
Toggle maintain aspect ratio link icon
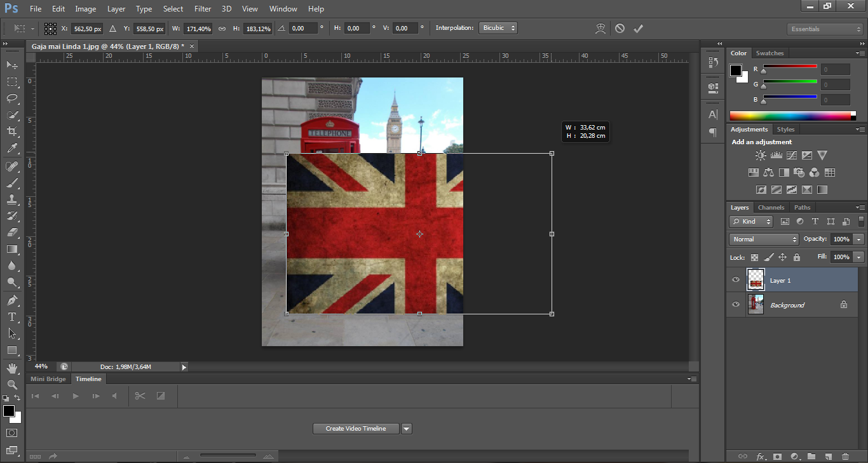(222, 29)
